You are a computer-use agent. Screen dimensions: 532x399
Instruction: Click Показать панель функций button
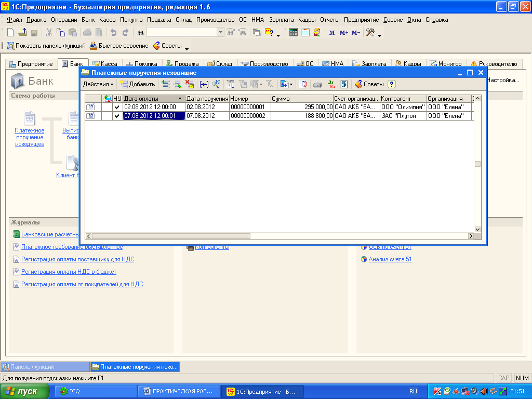tap(46, 46)
